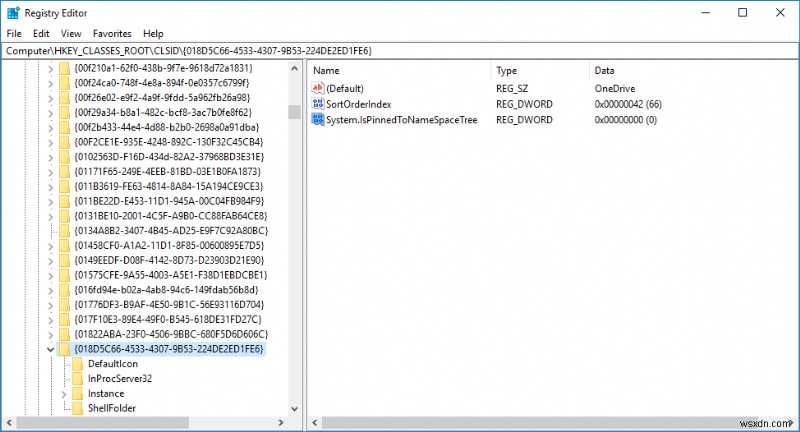This screenshot has width=800, height=432.
Task: Click folder icon of {016fd94e-b02a-4ab8-94c6-149fdab56b8d}
Action: pos(64,290)
